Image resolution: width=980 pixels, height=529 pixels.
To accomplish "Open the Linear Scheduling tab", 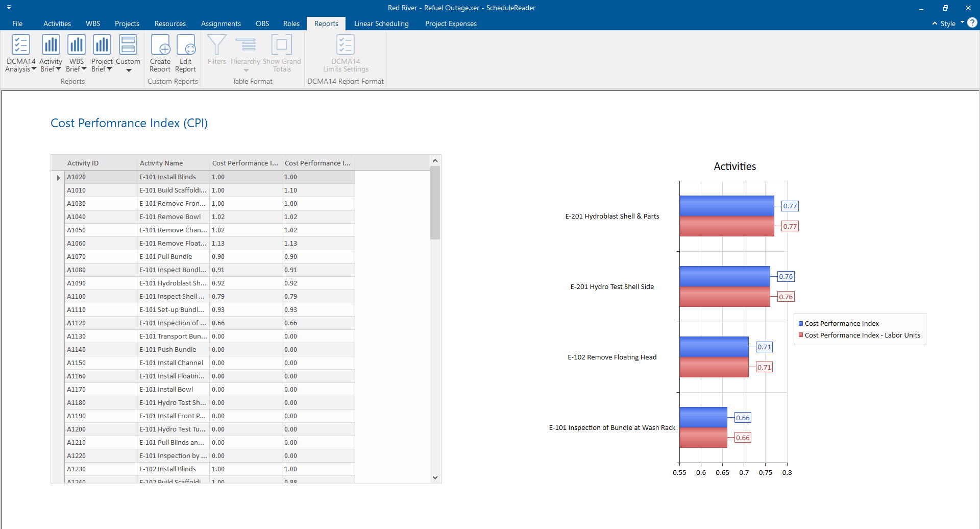I will click(x=381, y=23).
